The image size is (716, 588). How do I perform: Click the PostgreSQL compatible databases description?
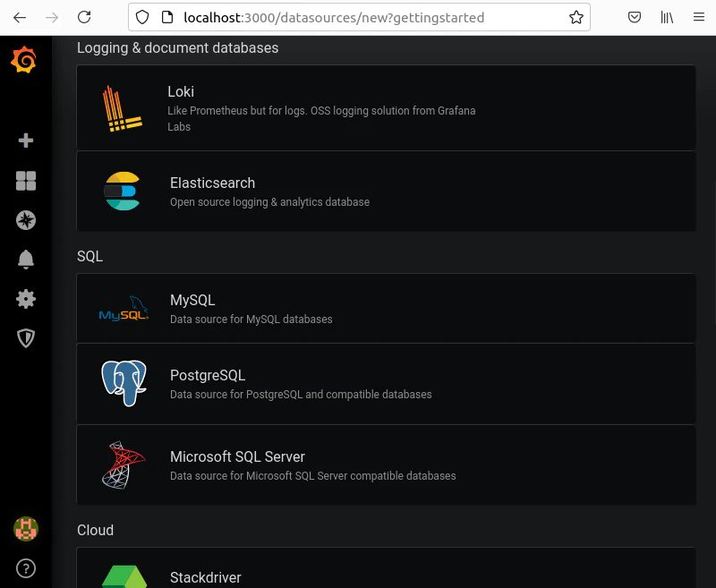pyautogui.click(x=301, y=395)
